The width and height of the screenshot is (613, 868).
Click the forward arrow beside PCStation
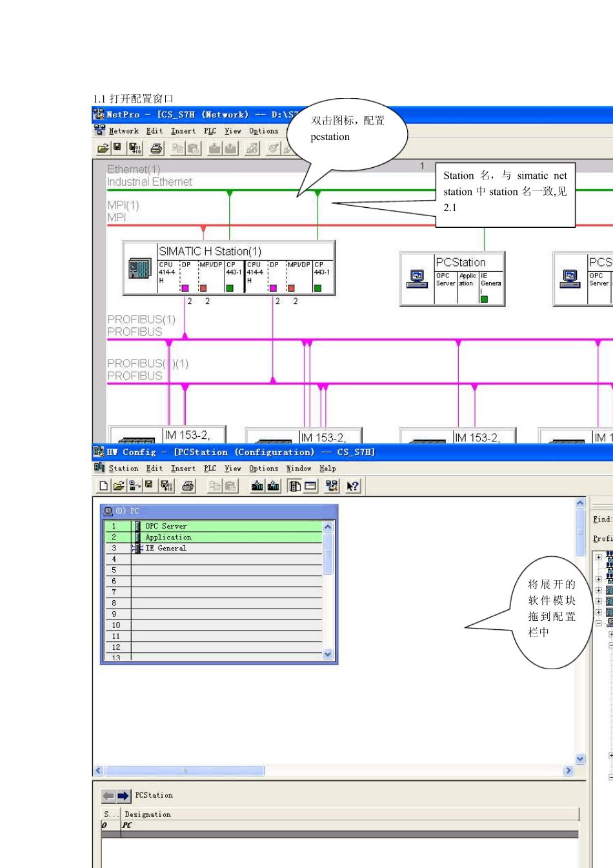[123, 796]
